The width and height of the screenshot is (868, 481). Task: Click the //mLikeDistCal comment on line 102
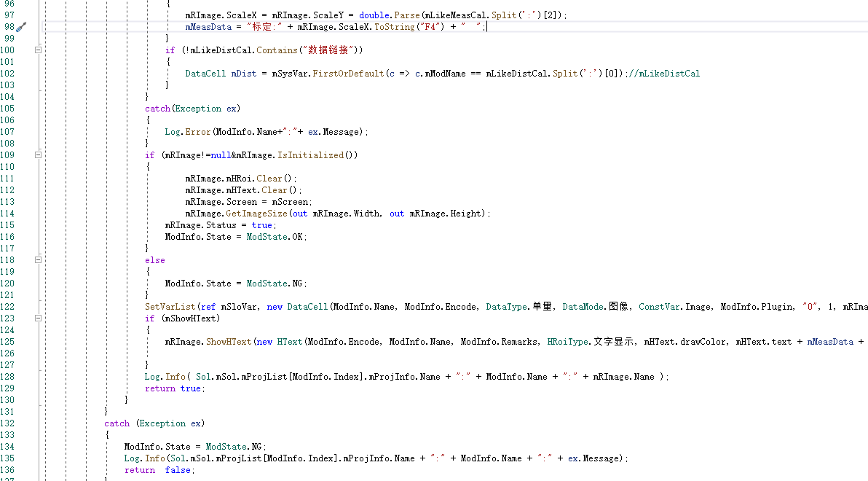(x=663, y=73)
